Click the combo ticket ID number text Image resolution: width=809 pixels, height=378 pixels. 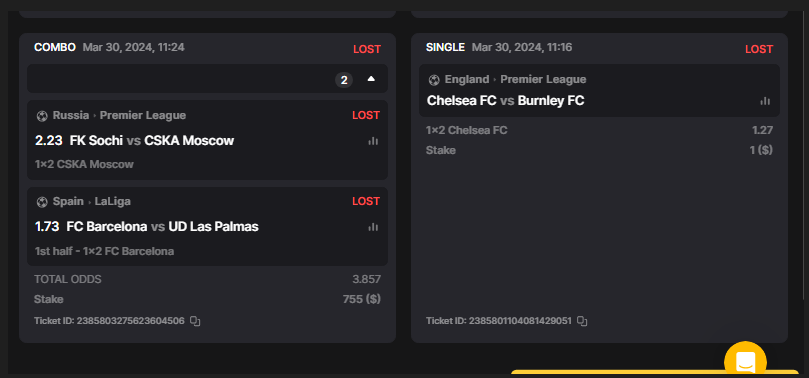coord(131,321)
